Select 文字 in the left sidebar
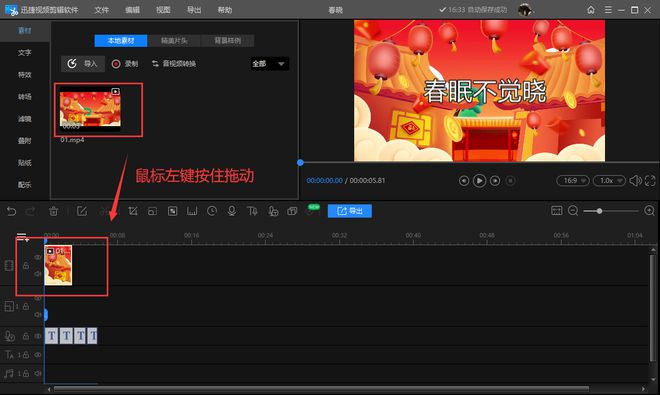The width and height of the screenshot is (660, 395). pyautogui.click(x=24, y=53)
